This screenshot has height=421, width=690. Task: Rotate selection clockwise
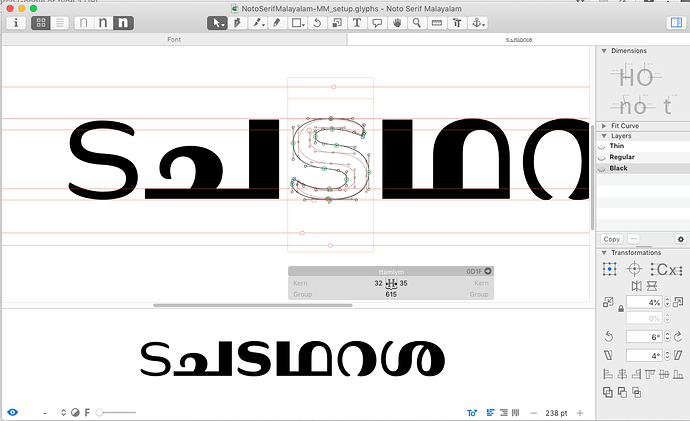[678, 337]
